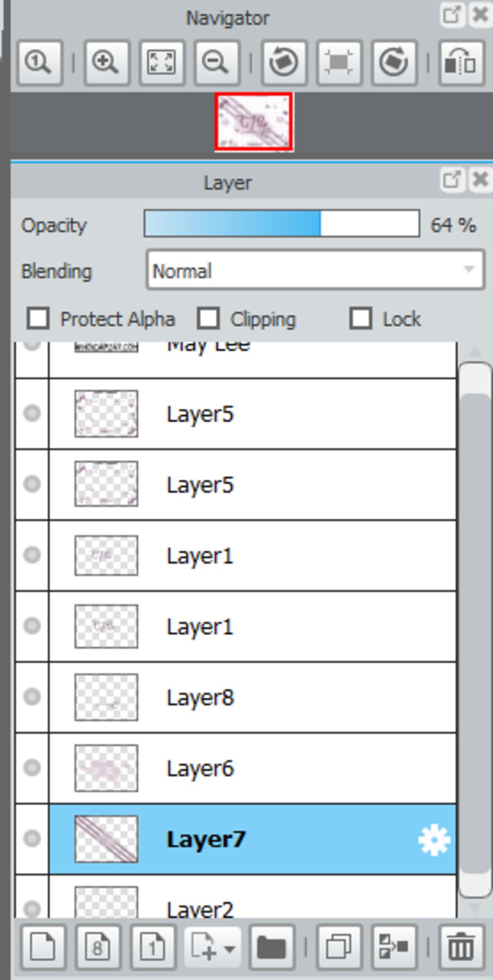Fit canvas to window in Navigator
493x980 pixels.
(162, 63)
